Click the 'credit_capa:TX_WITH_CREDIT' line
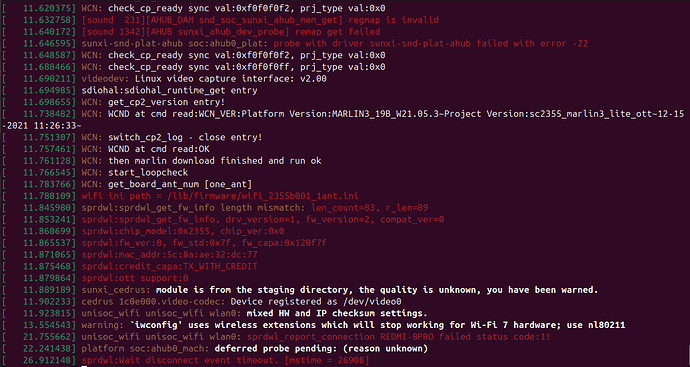690x367 pixels. [169, 267]
